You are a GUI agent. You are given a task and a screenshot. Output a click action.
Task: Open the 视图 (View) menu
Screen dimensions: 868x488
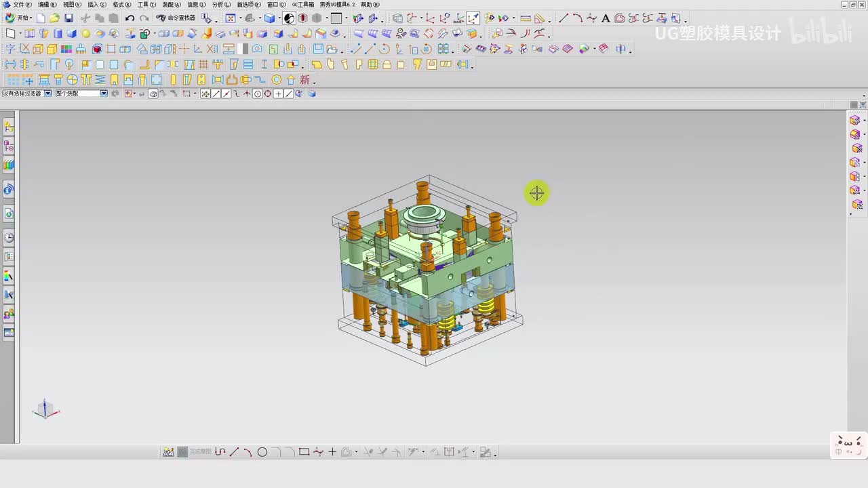[73, 5]
